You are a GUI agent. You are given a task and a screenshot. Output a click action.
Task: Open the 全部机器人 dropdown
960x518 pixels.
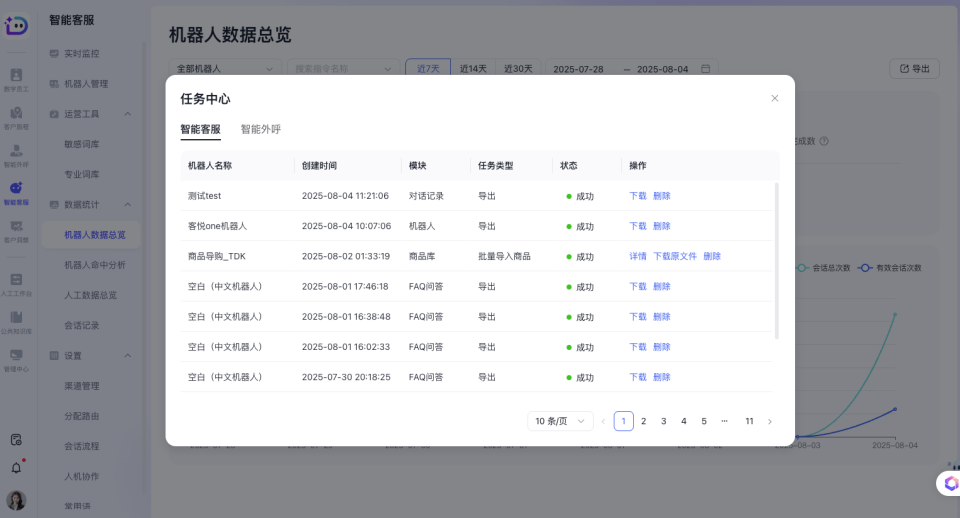(x=225, y=69)
